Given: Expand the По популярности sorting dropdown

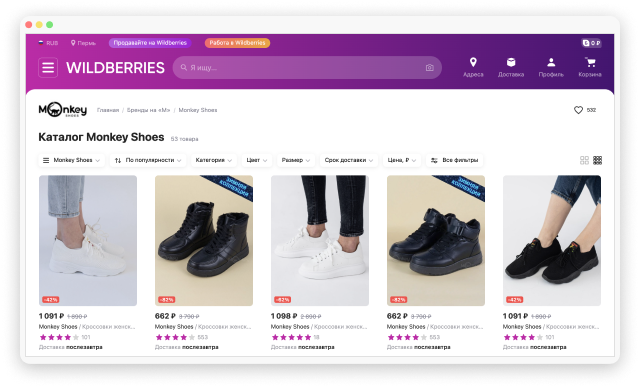Looking at the screenshot, I should pos(148,160).
